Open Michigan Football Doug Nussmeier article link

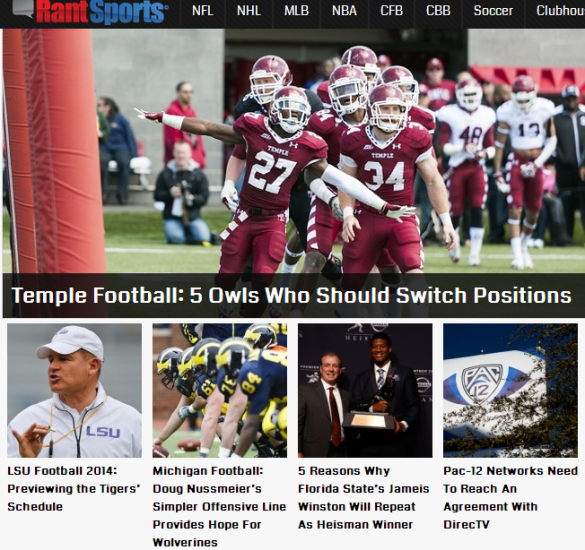219,506
